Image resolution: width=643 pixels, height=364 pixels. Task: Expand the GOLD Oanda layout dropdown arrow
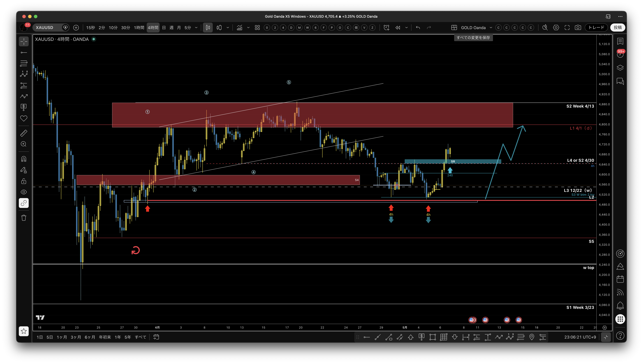[491, 28]
